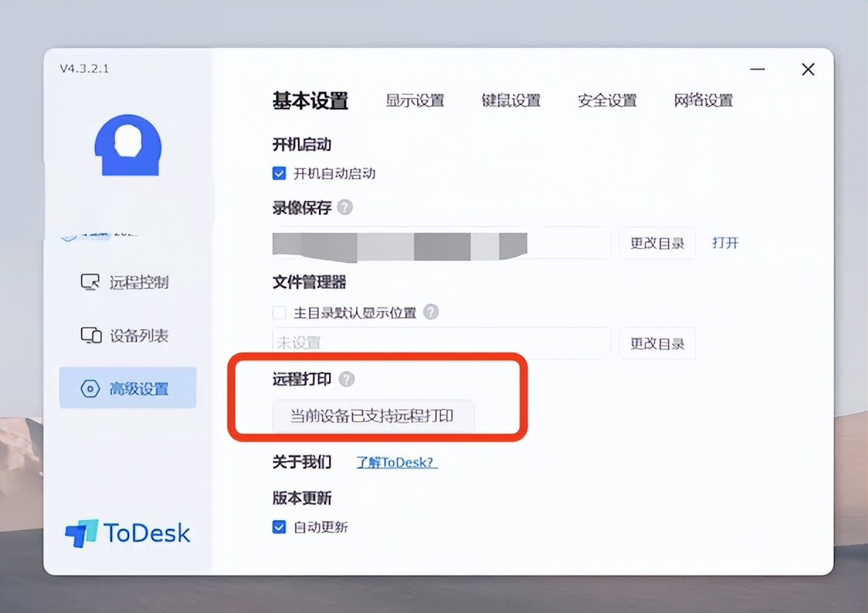Open the 录像保存 help tooltip icon
The width and height of the screenshot is (868, 613).
(x=345, y=208)
